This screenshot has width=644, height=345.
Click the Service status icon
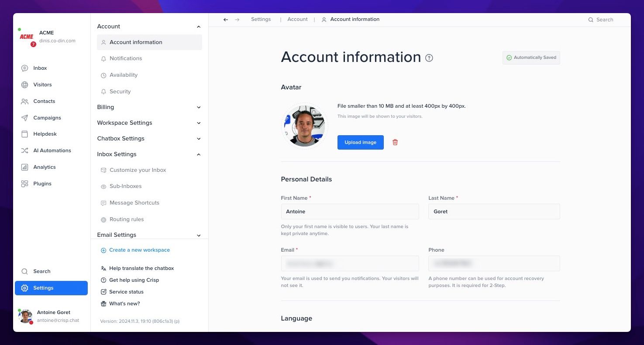pyautogui.click(x=103, y=292)
